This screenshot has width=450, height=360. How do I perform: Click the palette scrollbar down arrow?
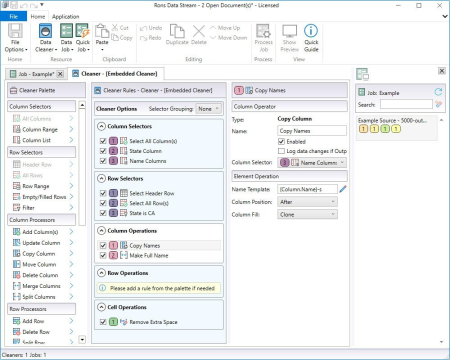point(82,340)
